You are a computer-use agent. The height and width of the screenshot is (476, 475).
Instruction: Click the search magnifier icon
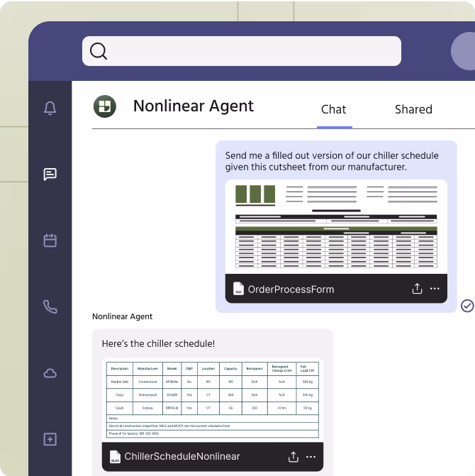[99, 51]
